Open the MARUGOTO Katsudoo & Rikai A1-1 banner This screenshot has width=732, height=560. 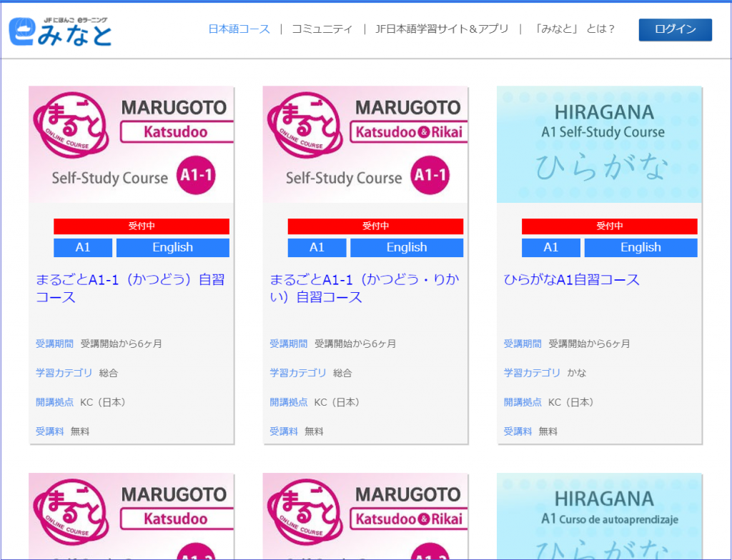click(x=365, y=145)
